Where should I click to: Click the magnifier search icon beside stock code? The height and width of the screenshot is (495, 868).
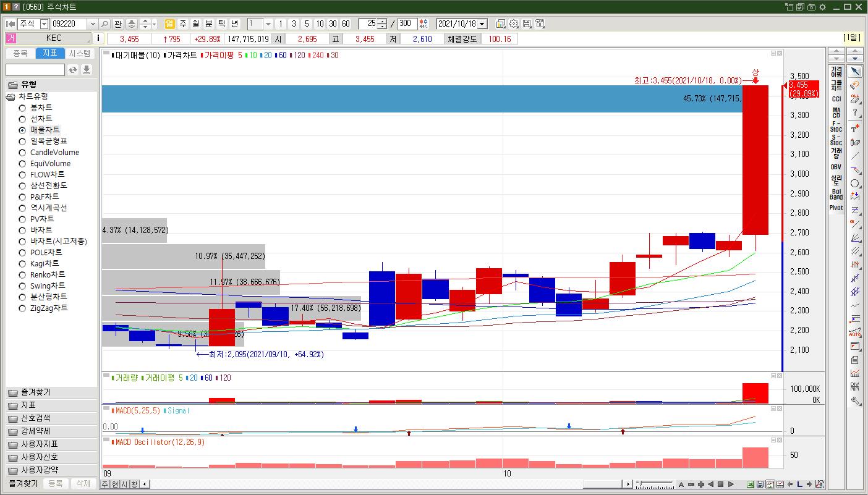click(104, 24)
